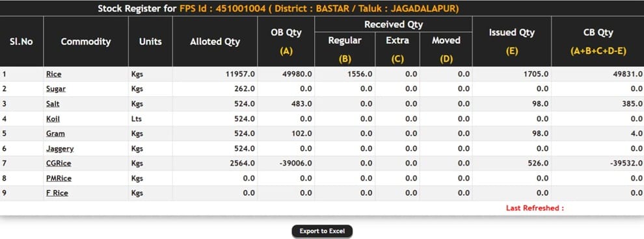Select the Rice opening balance 49980.0
644x239 pixels.
(297, 74)
